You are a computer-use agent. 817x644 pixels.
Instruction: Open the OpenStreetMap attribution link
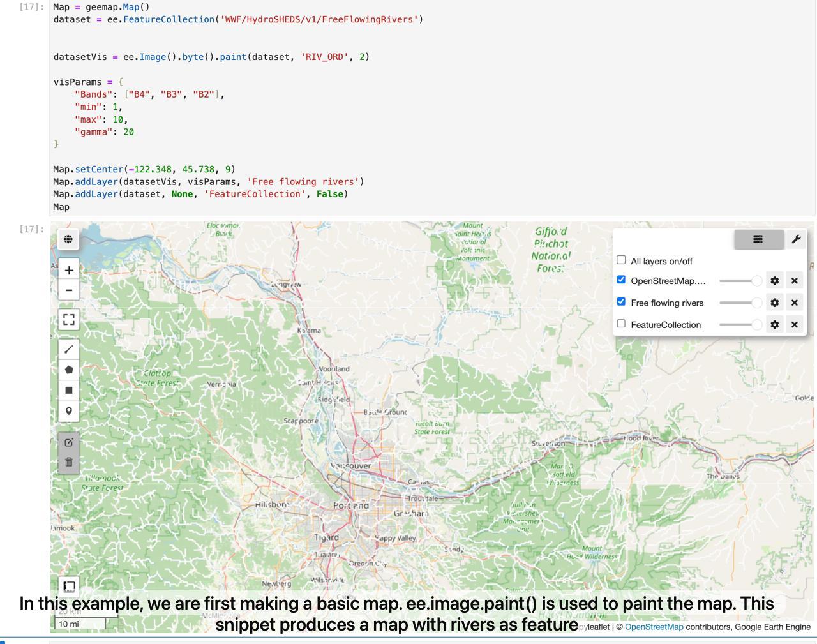[x=654, y=627]
